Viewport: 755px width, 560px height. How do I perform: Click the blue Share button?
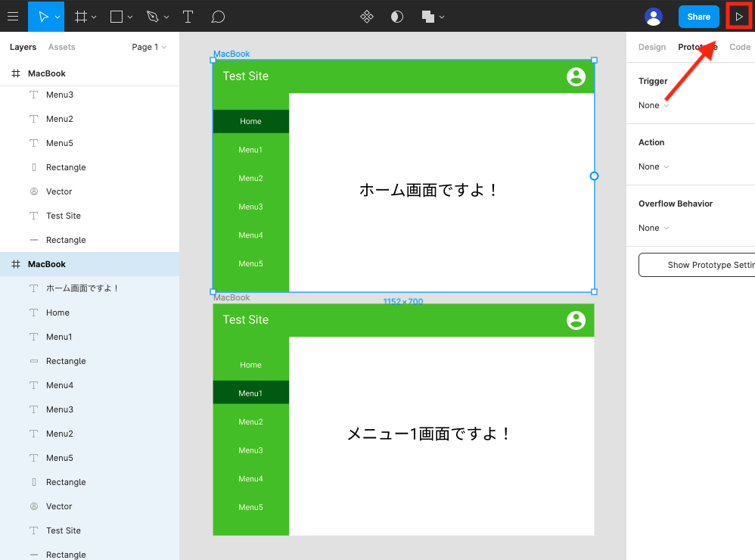pyautogui.click(x=699, y=17)
